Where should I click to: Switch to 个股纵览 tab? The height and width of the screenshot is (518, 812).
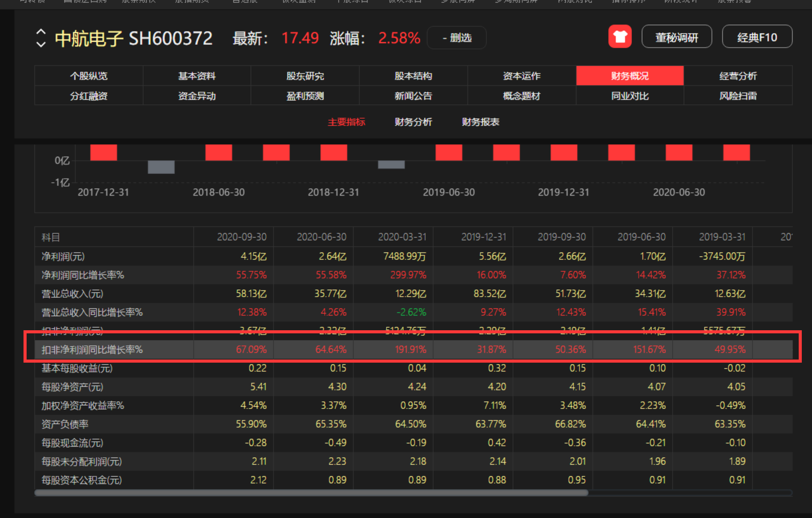89,76
